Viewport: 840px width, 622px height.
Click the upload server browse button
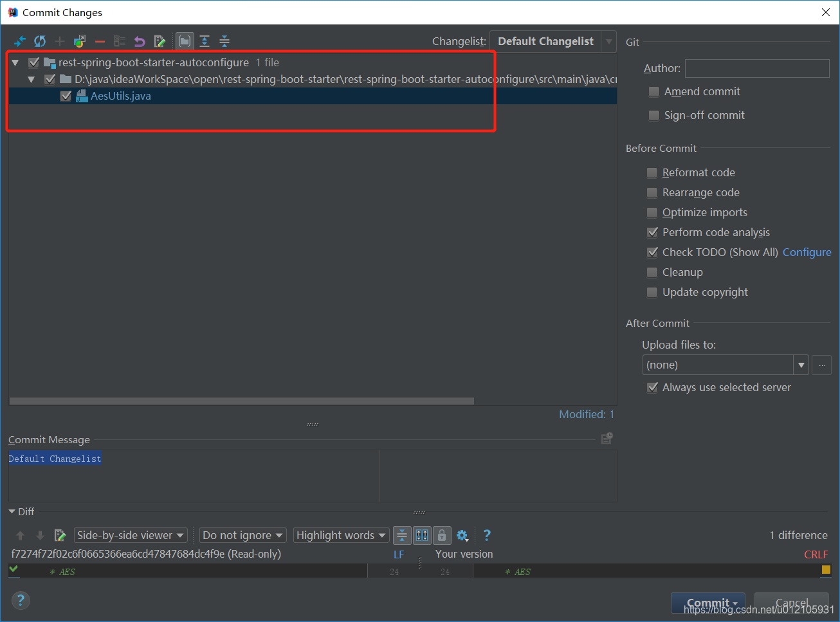821,365
